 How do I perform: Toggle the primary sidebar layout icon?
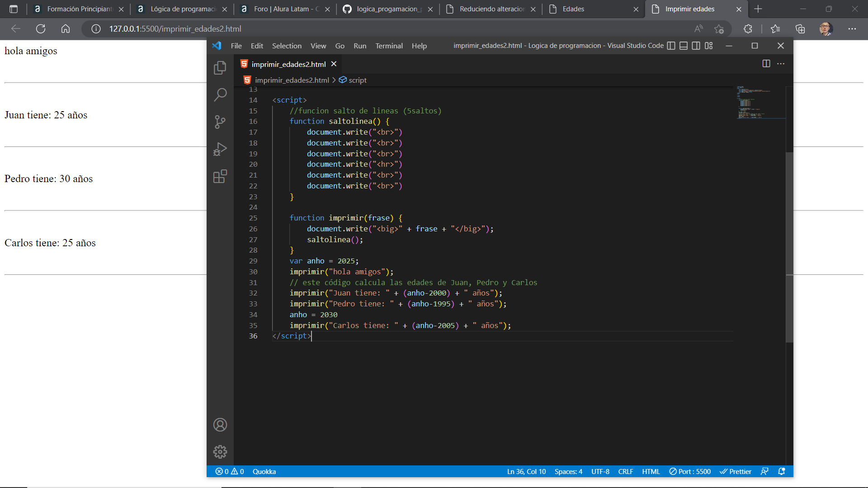pos(671,46)
